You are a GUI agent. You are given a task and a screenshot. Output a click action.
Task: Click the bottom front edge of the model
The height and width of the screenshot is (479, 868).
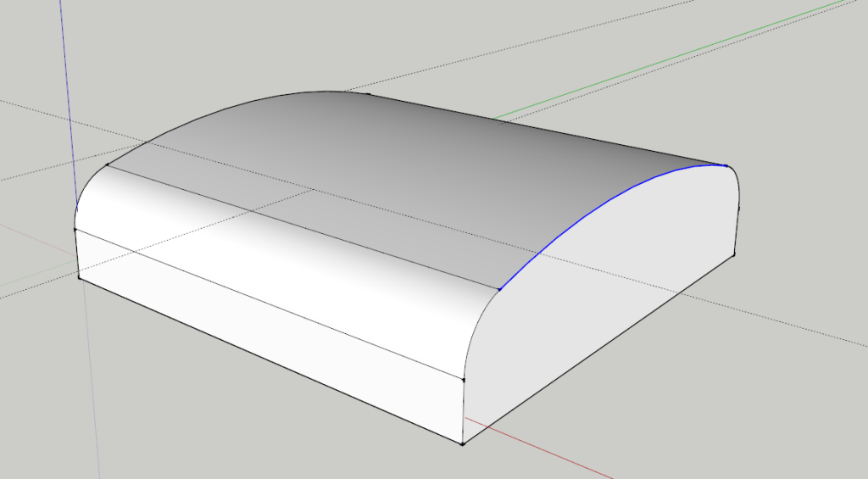(x=271, y=360)
